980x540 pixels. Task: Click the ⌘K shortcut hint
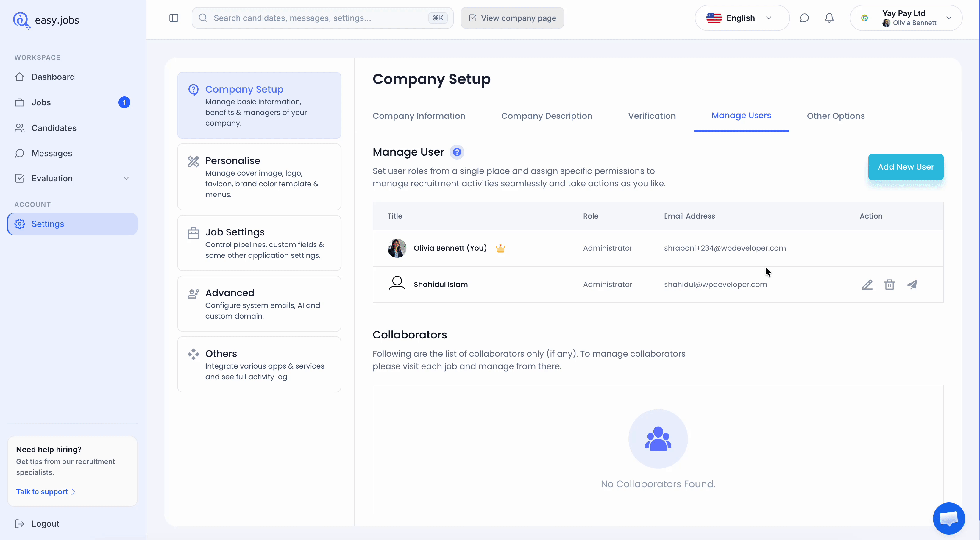(x=438, y=18)
